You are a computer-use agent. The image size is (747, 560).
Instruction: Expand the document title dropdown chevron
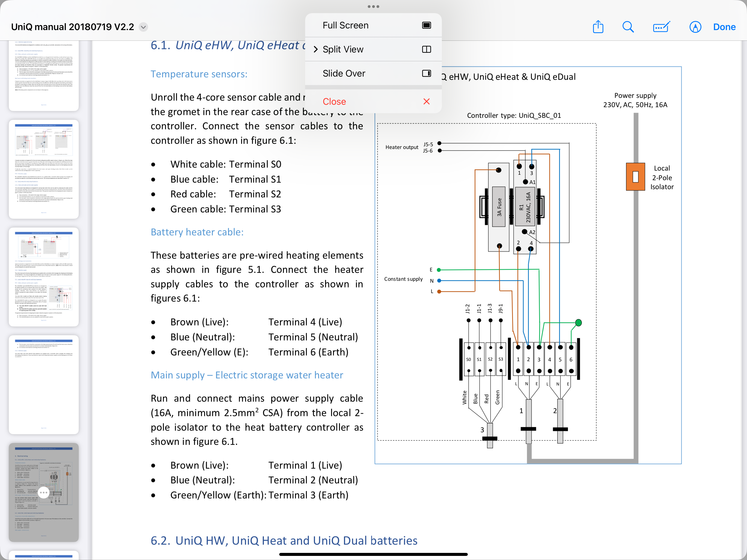pos(144,27)
